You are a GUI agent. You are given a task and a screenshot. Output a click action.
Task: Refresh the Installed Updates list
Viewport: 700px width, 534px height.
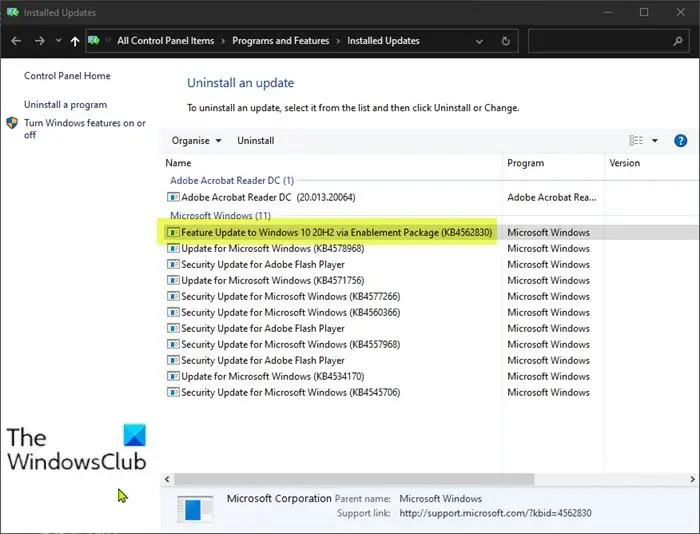505,41
